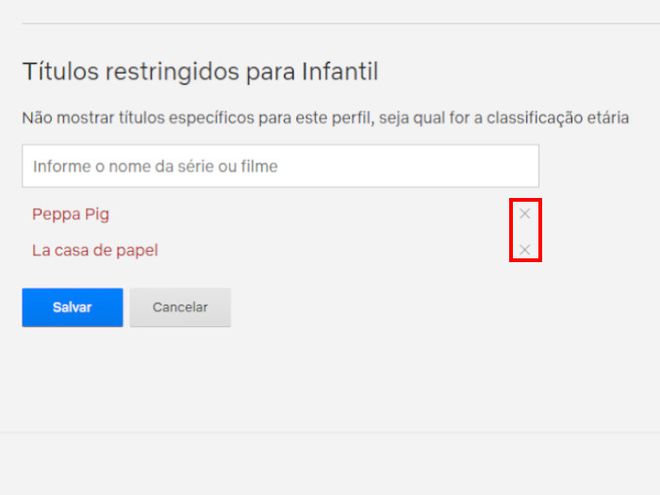This screenshot has width=660, height=495.
Task: Focus the series or film name input field
Action: point(280,166)
